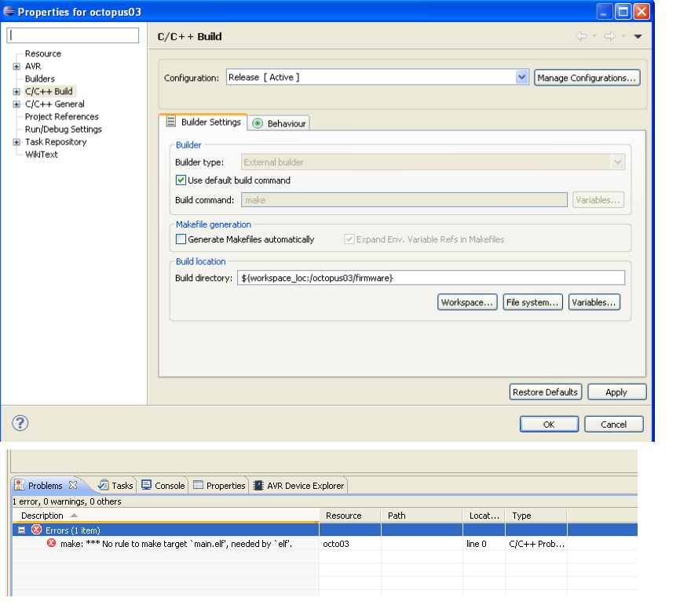This screenshot has width=680, height=616.
Task: Open forward history dropdown arrow
Action: [x=623, y=36]
